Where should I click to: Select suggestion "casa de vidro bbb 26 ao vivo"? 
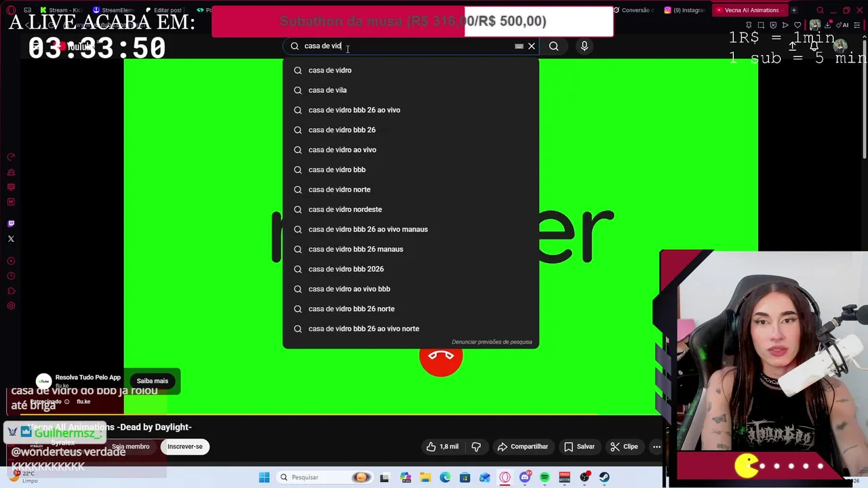[411, 110]
